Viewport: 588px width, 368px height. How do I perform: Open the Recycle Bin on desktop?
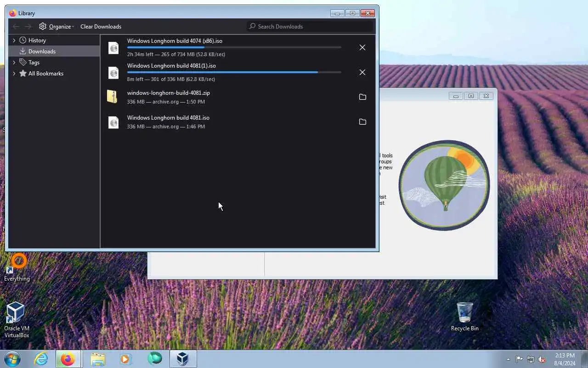(464, 316)
